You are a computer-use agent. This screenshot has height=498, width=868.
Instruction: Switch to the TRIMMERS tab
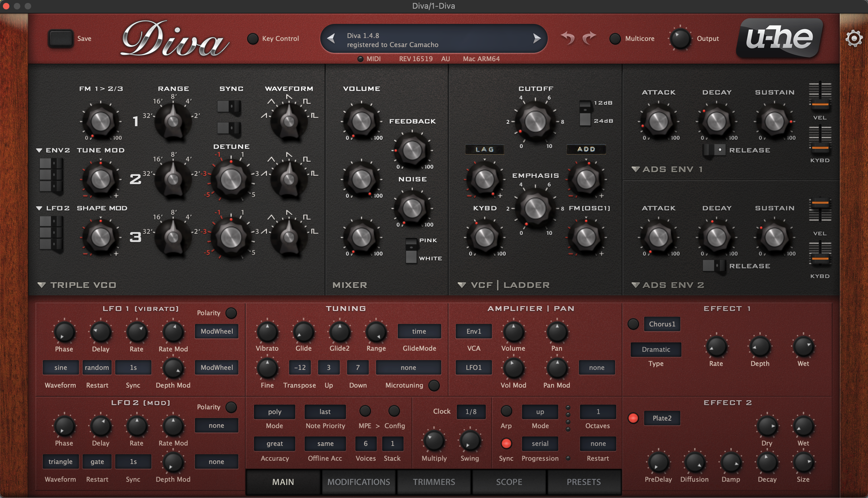pos(434,482)
